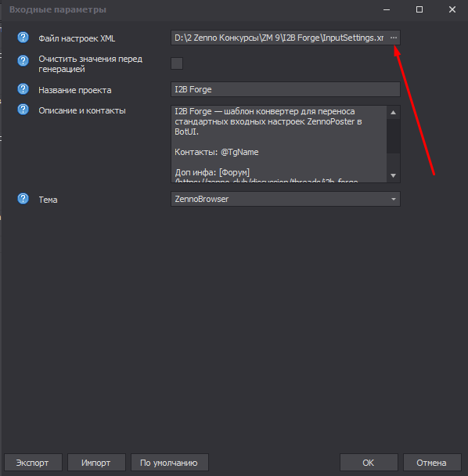Cancel dialog with Отмена button
This screenshot has width=468, height=476.
432,463
